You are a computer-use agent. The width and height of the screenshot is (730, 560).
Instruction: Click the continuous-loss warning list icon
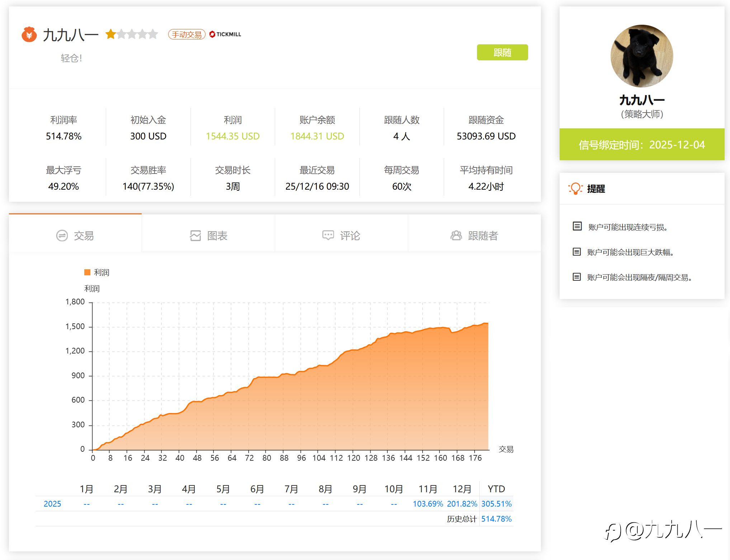[x=577, y=226]
